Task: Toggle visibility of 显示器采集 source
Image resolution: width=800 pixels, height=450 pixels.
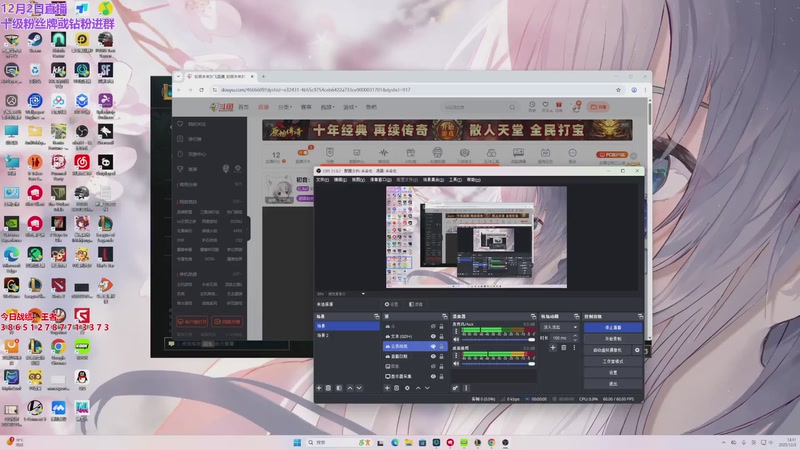Action: pyautogui.click(x=433, y=376)
